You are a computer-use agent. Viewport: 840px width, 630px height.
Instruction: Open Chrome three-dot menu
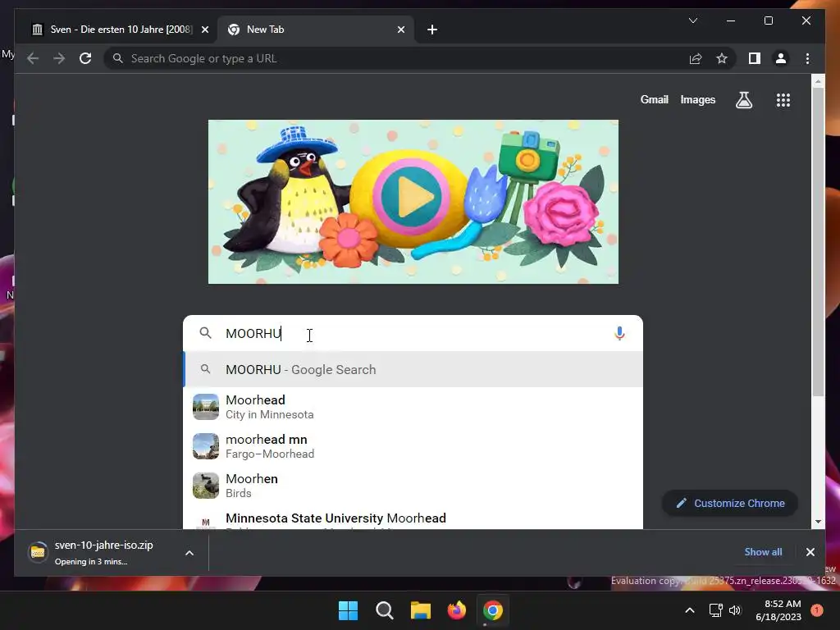click(807, 58)
